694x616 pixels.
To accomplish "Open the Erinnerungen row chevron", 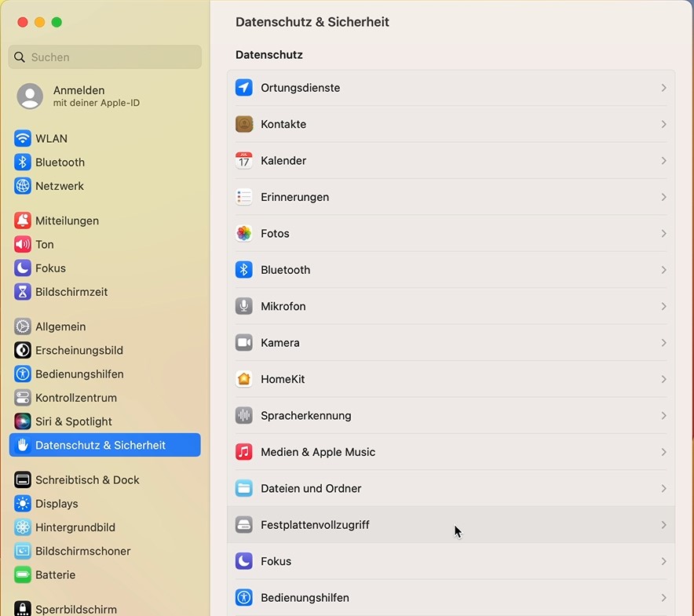I will click(x=663, y=197).
